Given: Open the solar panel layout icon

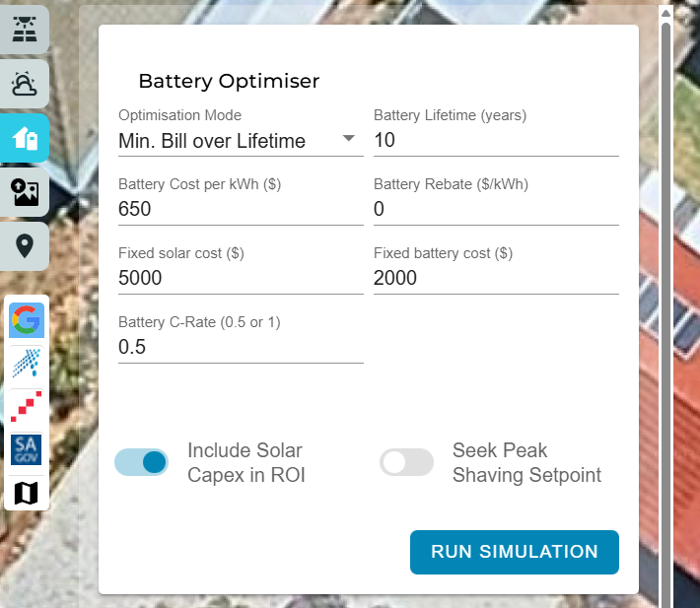Looking at the screenshot, I should coord(24,30).
